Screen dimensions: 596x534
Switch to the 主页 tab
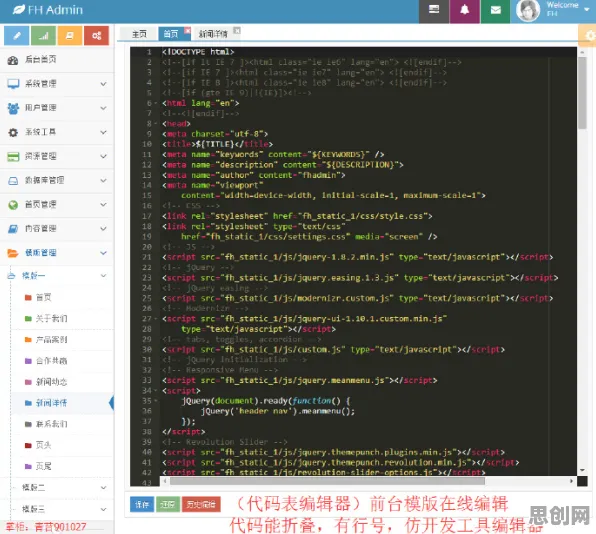coord(139,34)
